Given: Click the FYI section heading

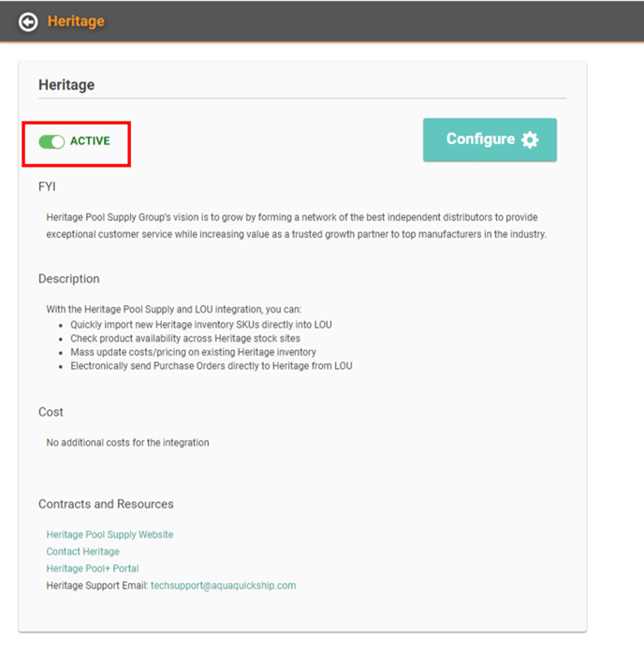Looking at the screenshot, I should 47,186.
